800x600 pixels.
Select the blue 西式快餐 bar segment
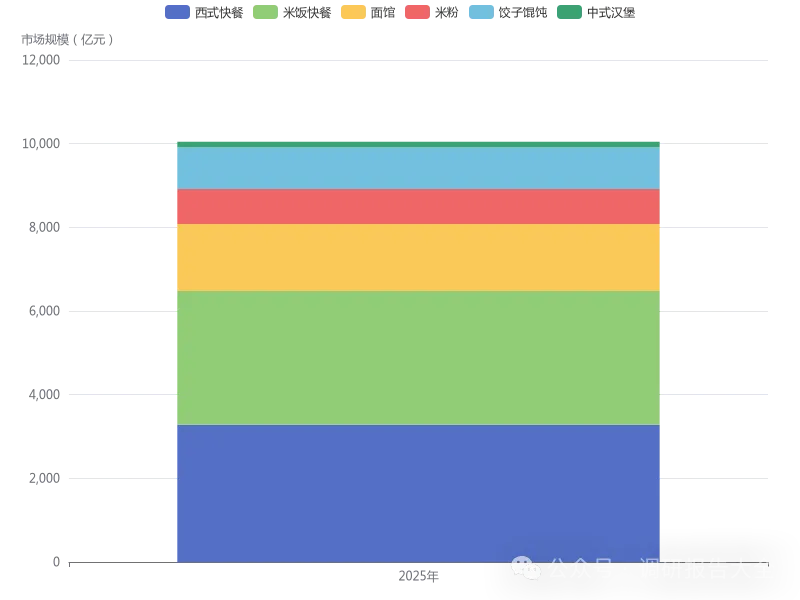tap(418, 493)
